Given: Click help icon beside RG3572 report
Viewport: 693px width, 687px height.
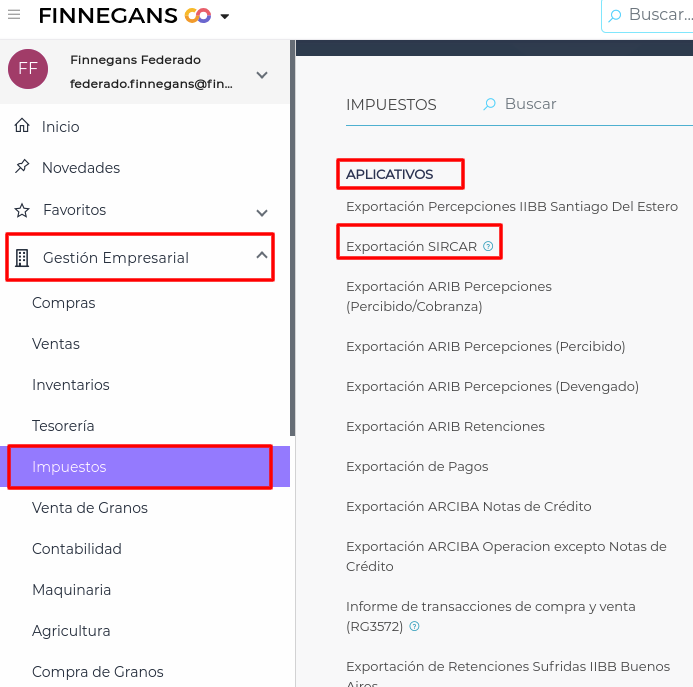Looking at the screenshot, I should 414,627.
